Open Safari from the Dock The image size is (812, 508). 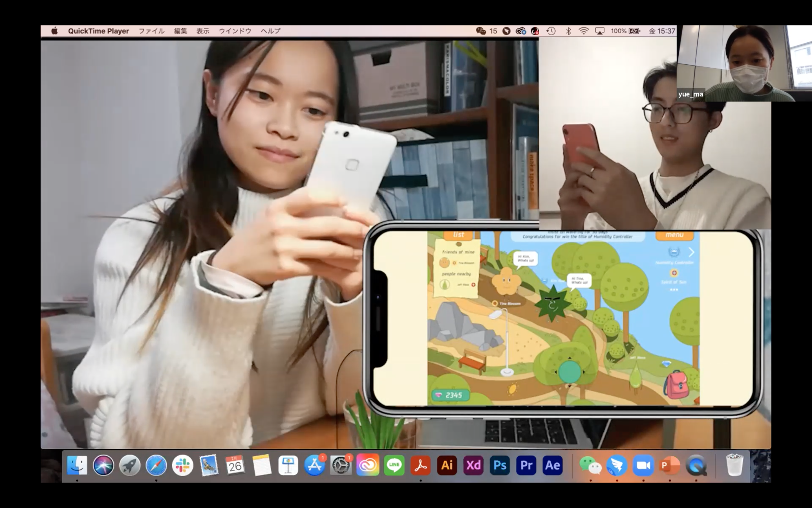156,465
